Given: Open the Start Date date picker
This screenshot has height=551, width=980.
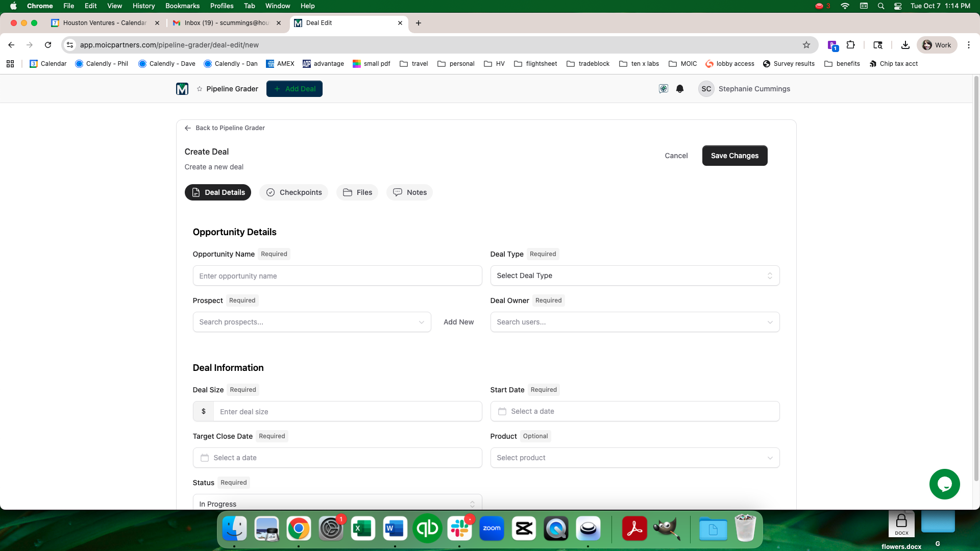Looking at the screenshot, I should tap(634, 411).
